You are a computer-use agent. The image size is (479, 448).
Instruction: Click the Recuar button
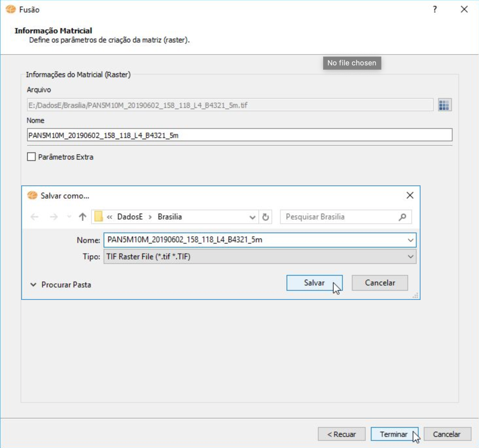click(341, 434)
